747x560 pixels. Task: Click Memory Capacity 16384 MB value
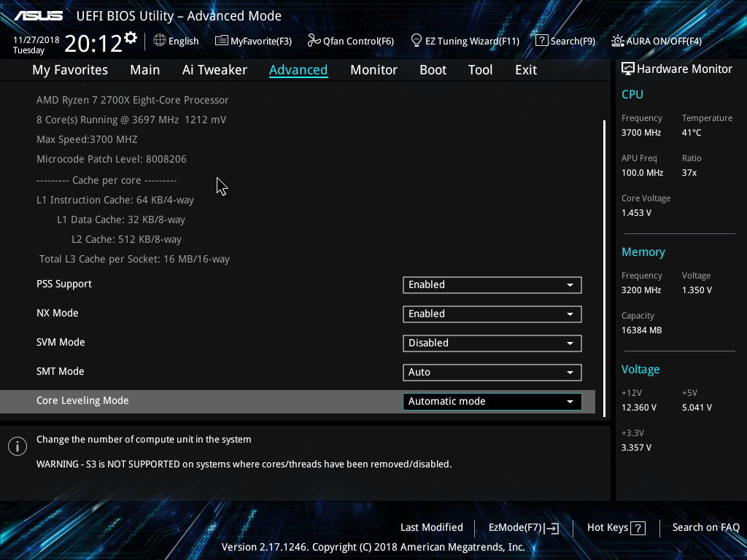click(641, 330)
